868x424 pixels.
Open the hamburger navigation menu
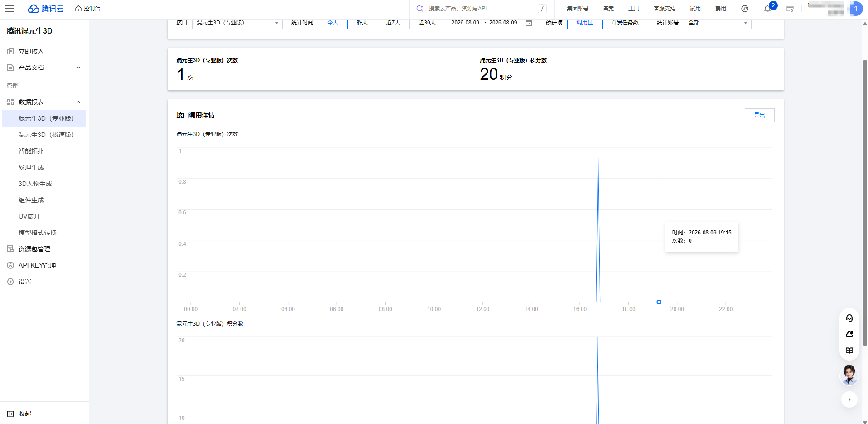(10, 9)
